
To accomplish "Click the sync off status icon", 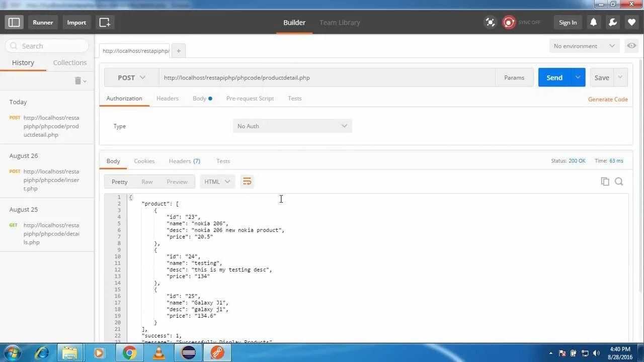I will pyautogui.click(x=509, y=22).
